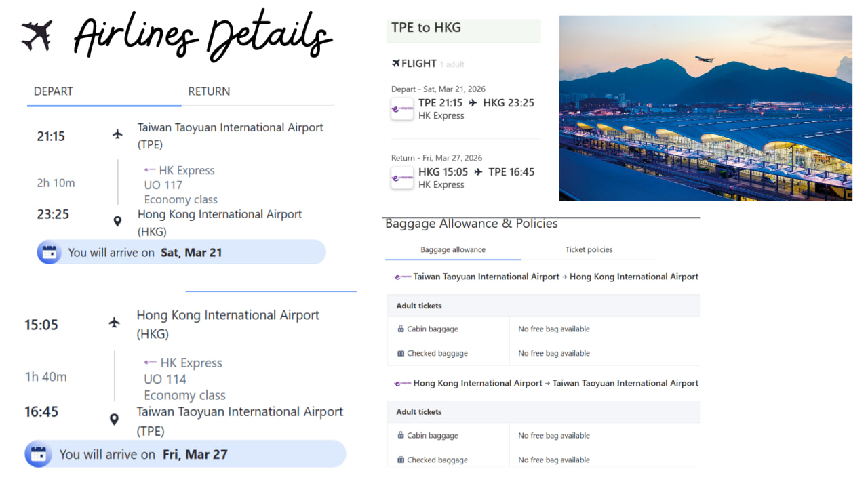Click the plane icon next to 21:15 departure
This screenshot has height=488, width=868.
click(x=118, y=134)
